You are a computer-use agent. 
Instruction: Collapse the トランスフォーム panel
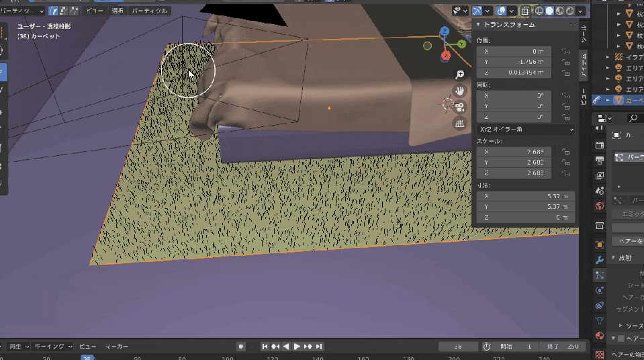(478, 25)
